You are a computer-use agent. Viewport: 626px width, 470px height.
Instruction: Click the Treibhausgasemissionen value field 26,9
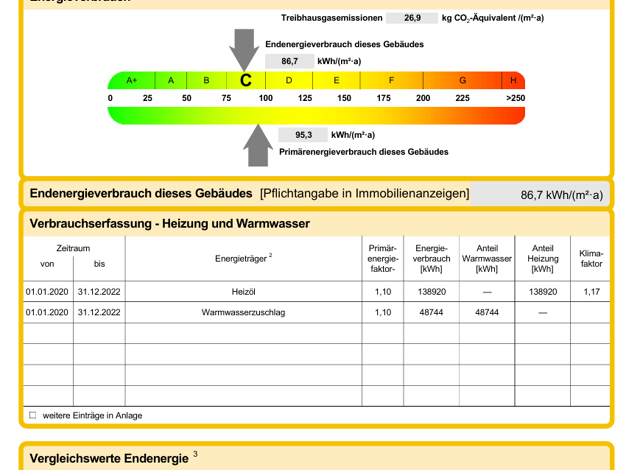point(412,18)
